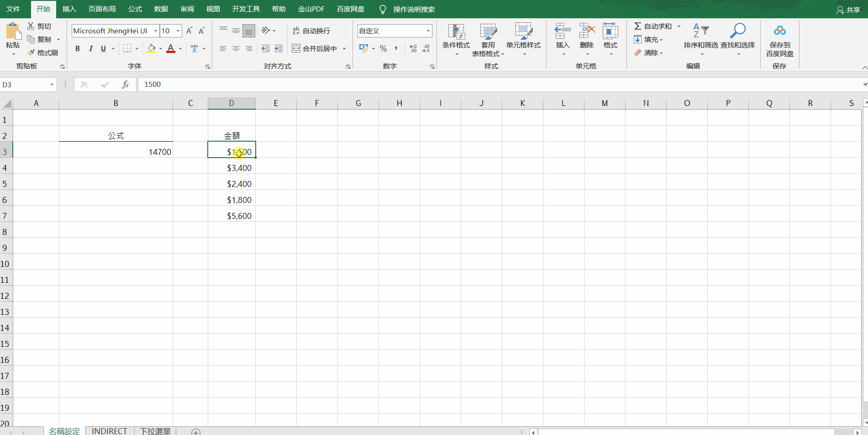Apply the yellow fill color
This screenshot has width=868, height=435.
(x=152, y=48)
